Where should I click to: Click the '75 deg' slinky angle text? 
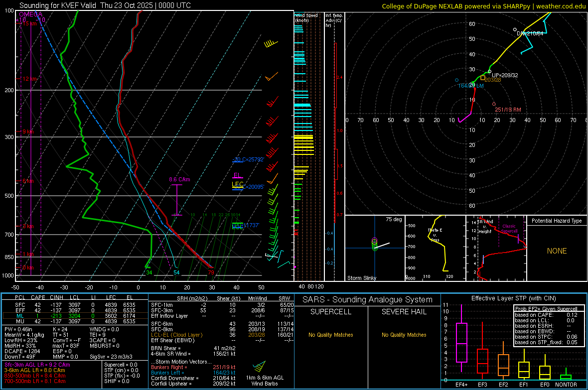(x=394, y=219)
